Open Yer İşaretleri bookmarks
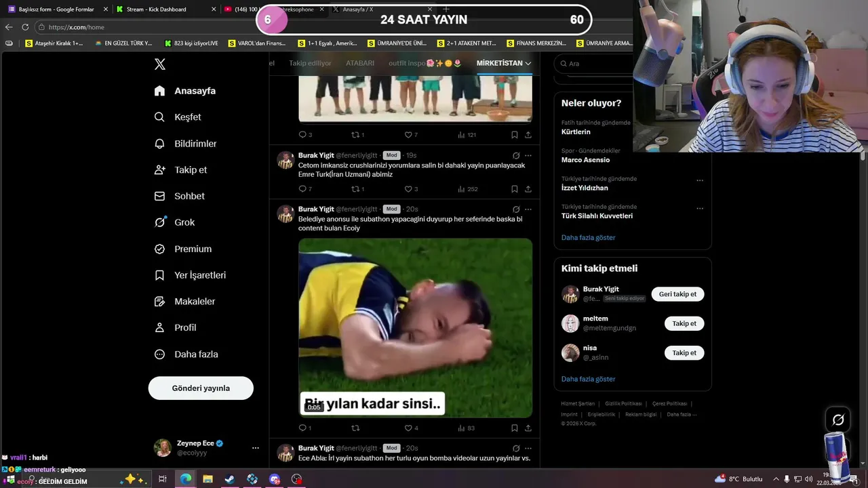868x488 pixels. click(x=190, y=275)
